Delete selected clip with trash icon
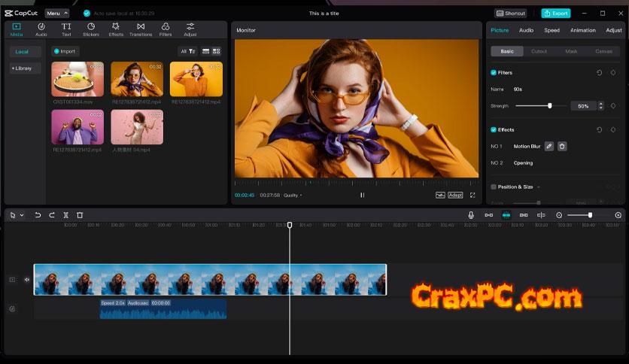 80,215
